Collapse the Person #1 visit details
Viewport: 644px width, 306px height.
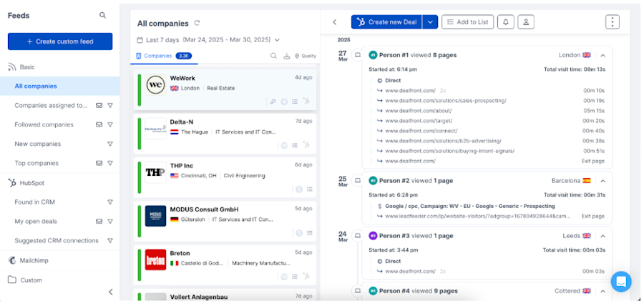pos(602,55)
